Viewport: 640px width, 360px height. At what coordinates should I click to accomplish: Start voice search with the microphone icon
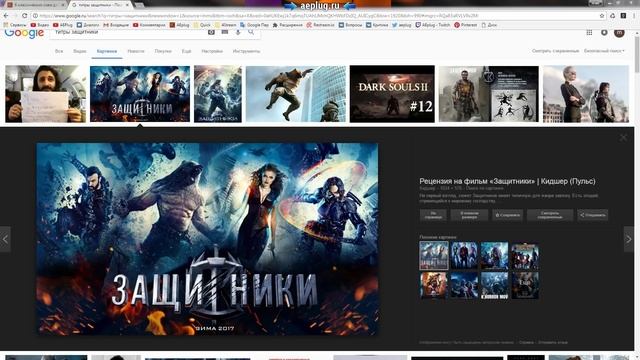coord(238,32)
